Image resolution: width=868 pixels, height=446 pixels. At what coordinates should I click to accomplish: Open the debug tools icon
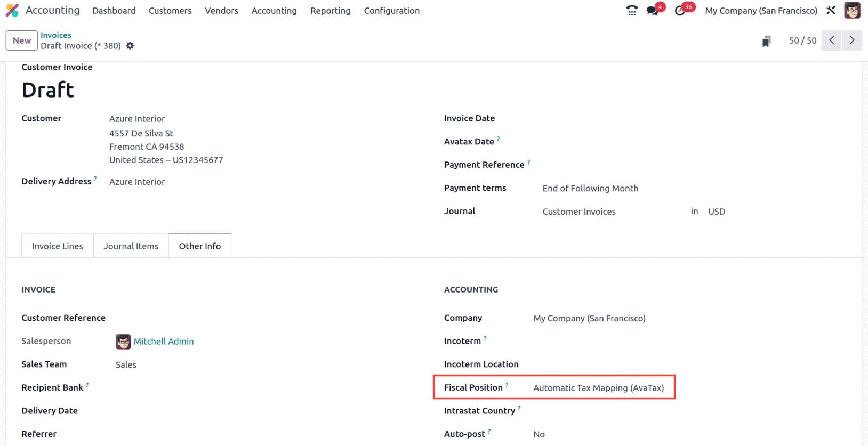(x=831, y=10)
